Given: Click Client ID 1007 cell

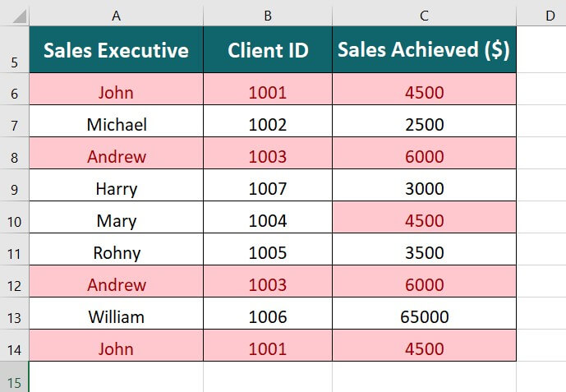Looking at the screenshot, I should pyautogui.click(x=268, y=189).
